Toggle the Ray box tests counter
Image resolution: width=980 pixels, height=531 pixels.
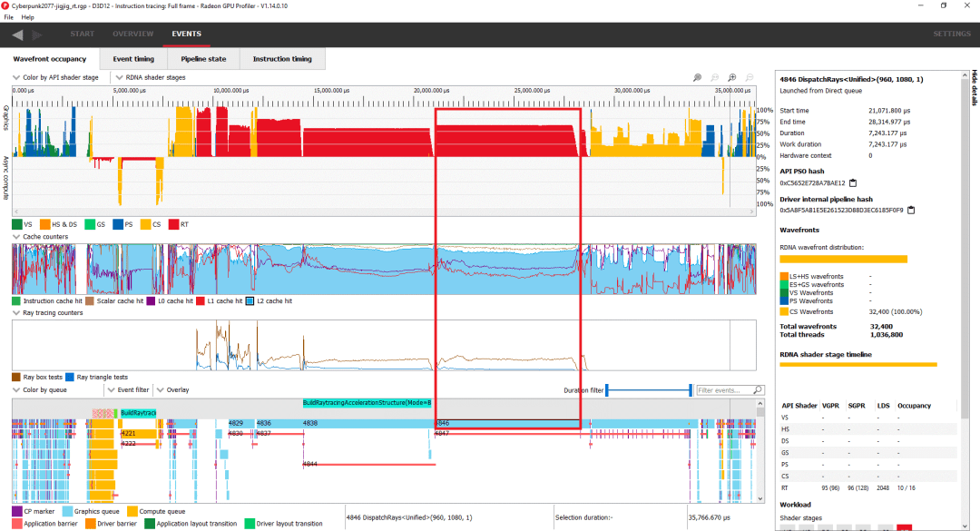coord(17,377)
